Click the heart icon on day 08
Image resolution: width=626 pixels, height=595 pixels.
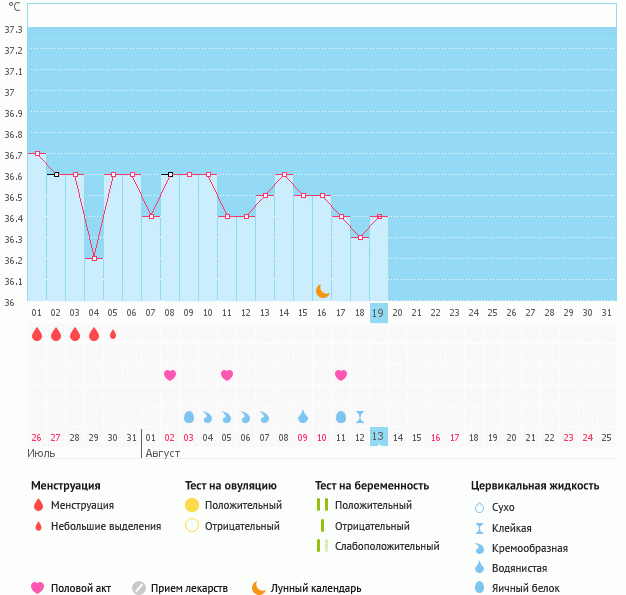(170, 375)
